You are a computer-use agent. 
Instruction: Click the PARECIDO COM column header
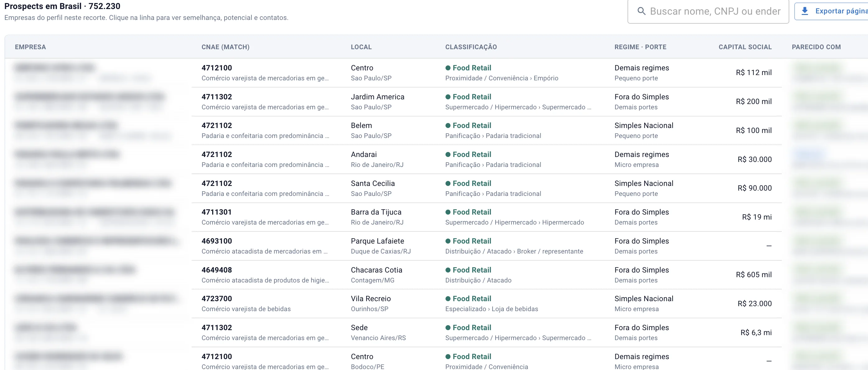pyautogui.click(x=816, y=47)
